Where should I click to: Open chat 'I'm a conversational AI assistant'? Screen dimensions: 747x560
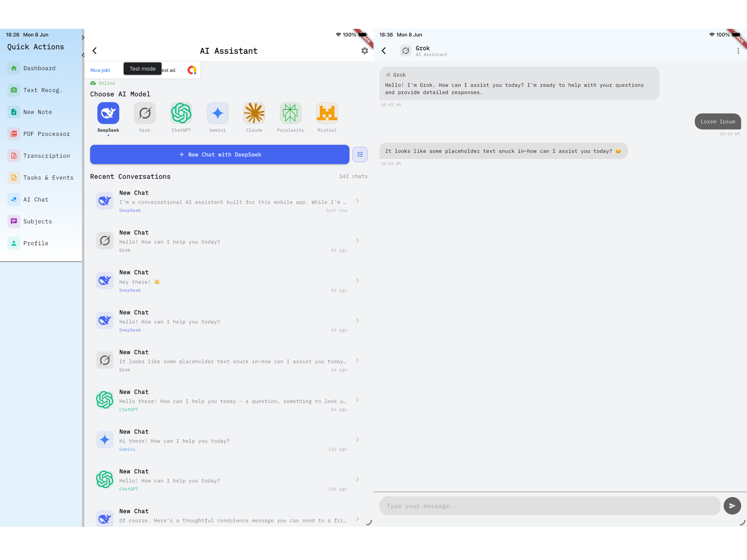click(229, 201)
